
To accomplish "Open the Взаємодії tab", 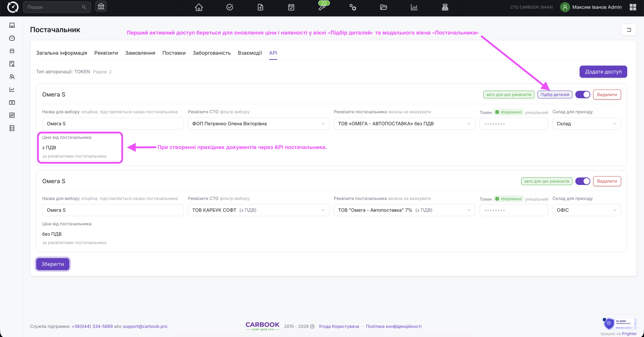I will pos(250,53).
